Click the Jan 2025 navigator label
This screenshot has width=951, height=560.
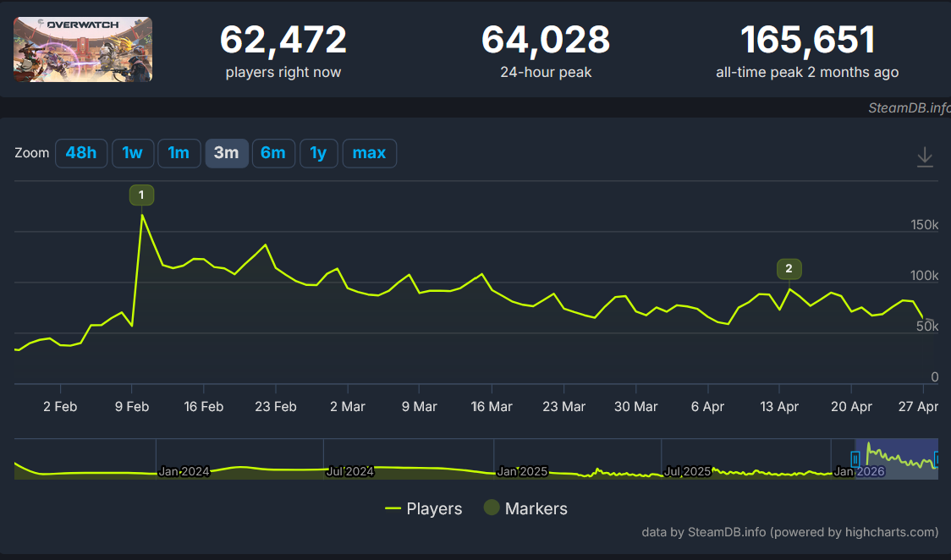pos(522,471)
